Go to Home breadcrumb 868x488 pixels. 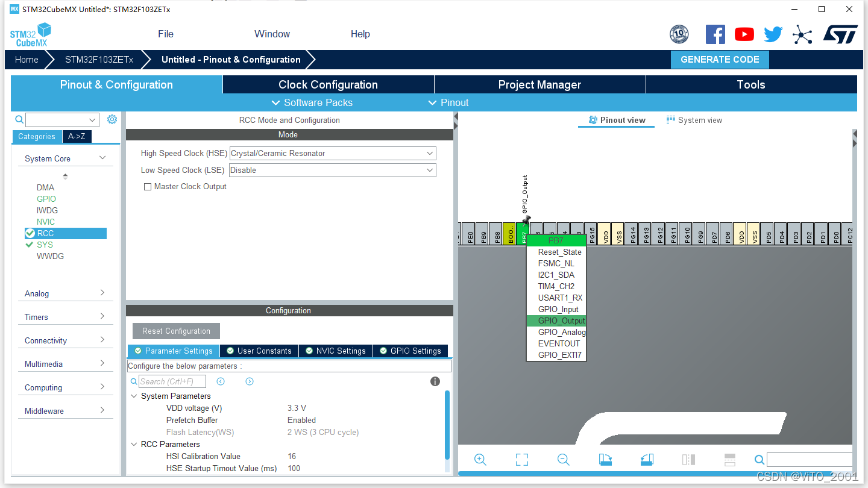27,60
